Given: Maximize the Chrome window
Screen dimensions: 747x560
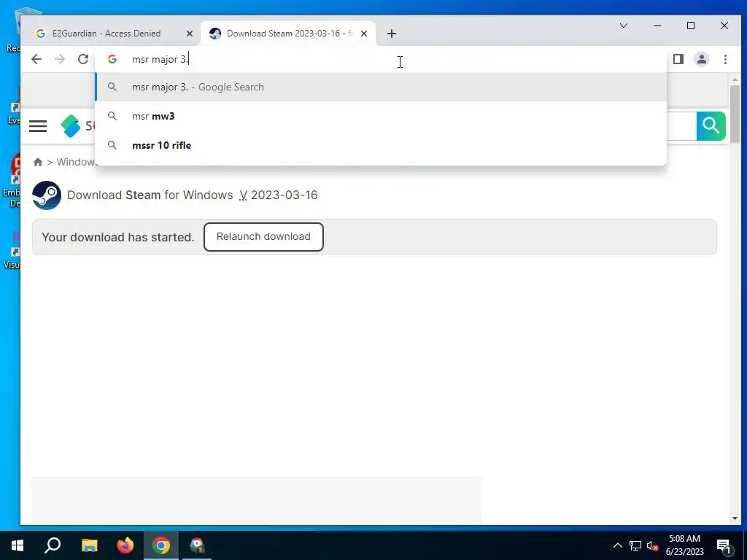Looking at the screenshot, I should click(691, 26).
